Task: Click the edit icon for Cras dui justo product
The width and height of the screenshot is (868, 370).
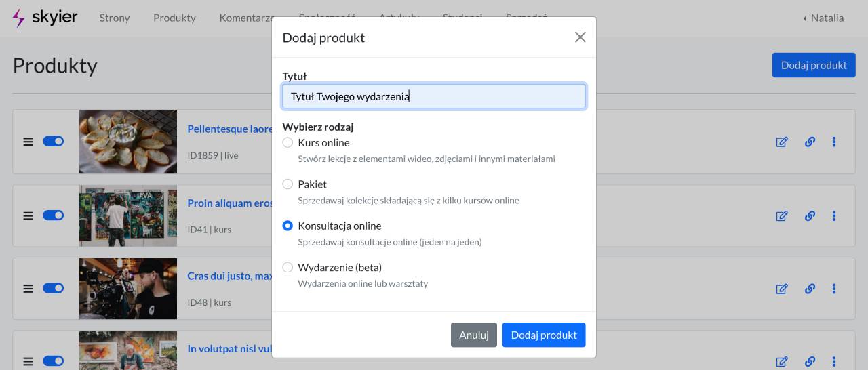Action: [x=782, y=289]
